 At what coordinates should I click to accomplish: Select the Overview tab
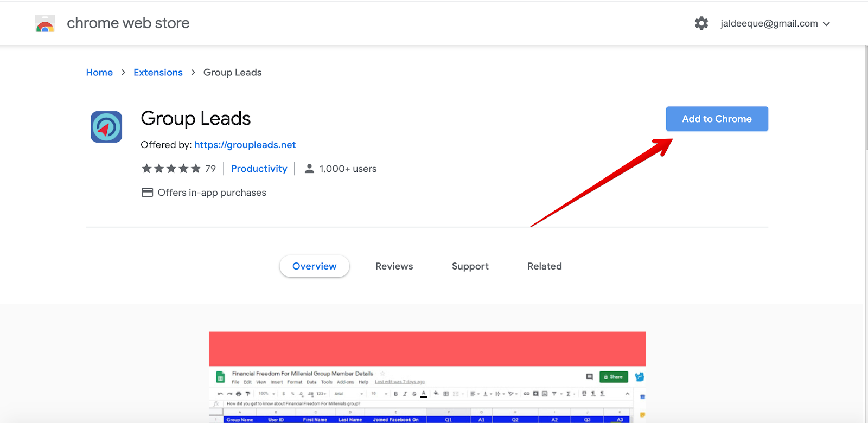tap(315, 266)
